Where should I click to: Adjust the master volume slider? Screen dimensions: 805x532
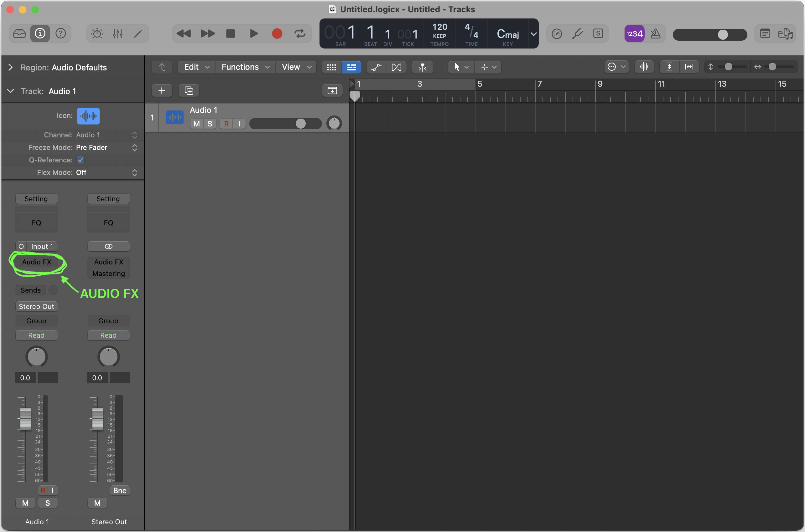[x=710, y=34]
